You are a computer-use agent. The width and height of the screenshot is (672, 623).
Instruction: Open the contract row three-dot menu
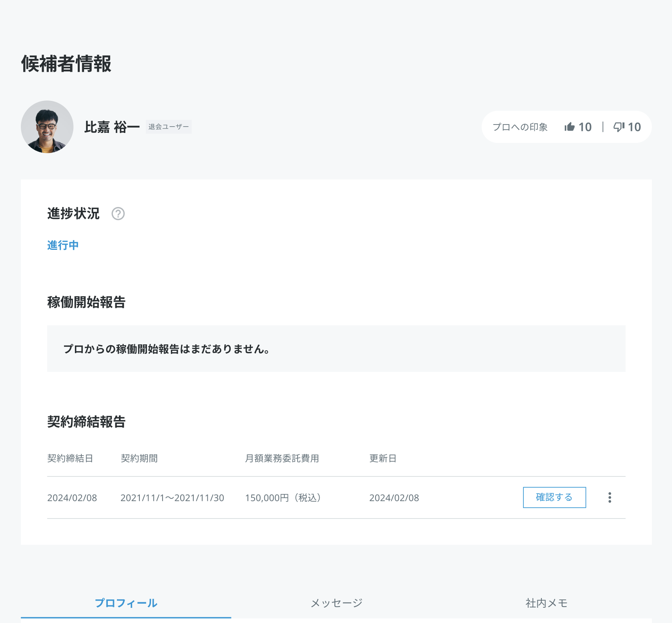click(x=610, y=498)
